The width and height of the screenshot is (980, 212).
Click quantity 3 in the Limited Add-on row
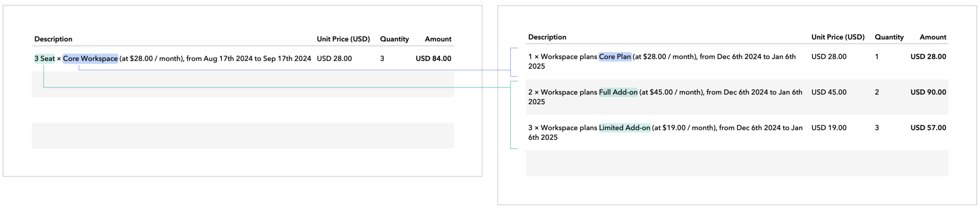point(877,128)
